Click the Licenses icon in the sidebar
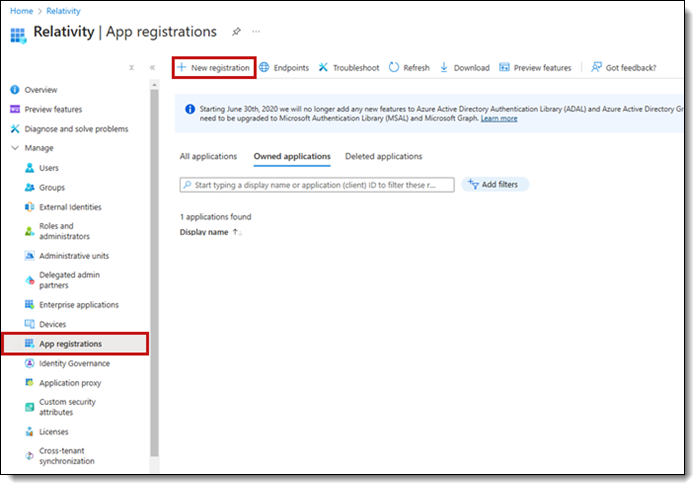This screenshot has height=490, width=700. 29,432
